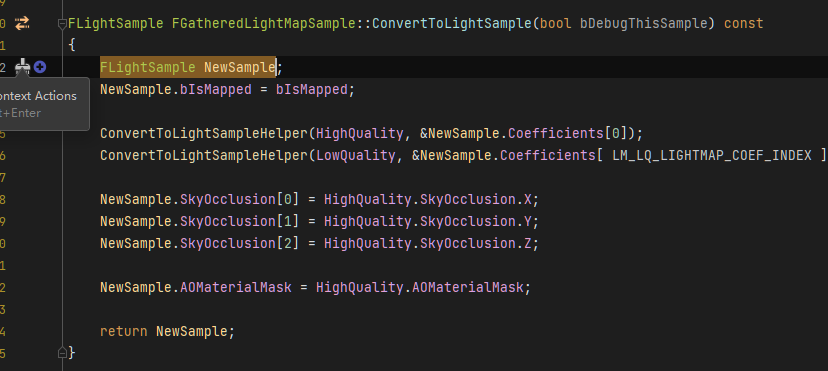Click SkyOcclusion[2] on the assignment line

pos(240,243)
